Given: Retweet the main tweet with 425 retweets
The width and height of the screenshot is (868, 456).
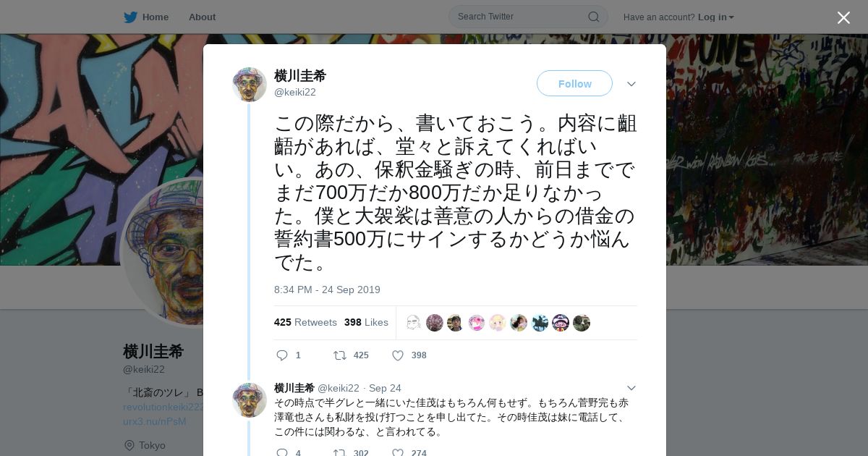Looking at the screenshot, I should pos(339,355).
